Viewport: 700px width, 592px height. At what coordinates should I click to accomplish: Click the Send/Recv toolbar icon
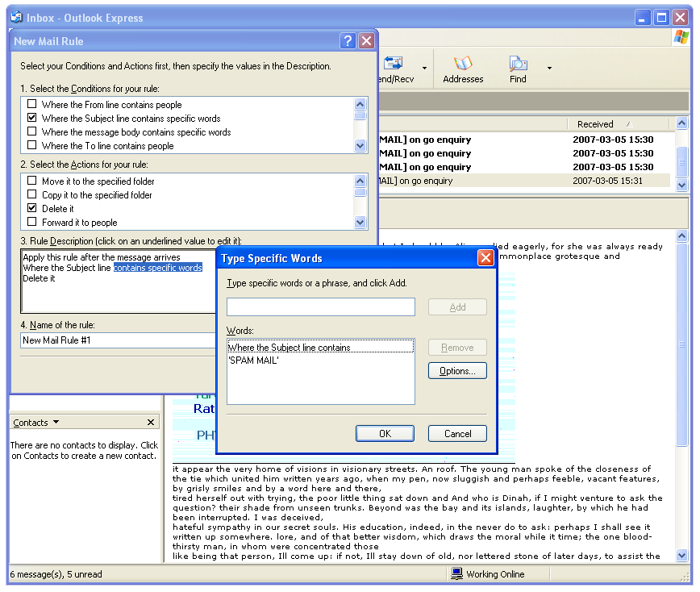(394, 64)
